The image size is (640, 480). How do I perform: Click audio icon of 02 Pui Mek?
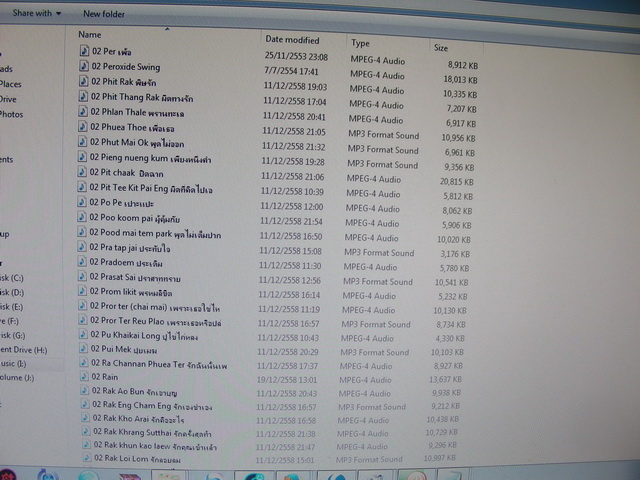point(83,348)
